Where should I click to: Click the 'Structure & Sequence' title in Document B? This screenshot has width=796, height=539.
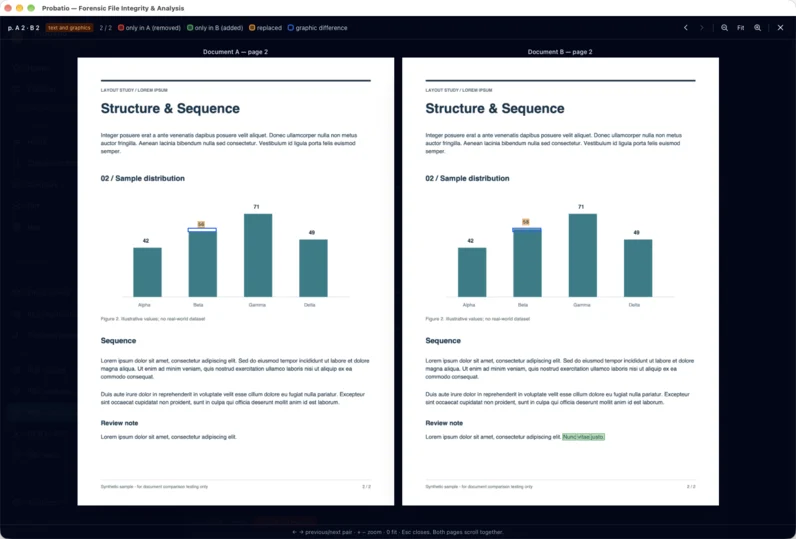pyautogui.click(x=494, y=109)
